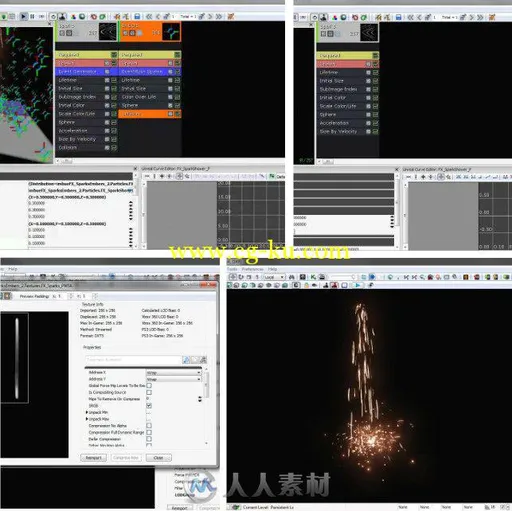Enable Compression No Alpha checkbox
The width and height of the screenshot is (512, 511).
[149, 426]
